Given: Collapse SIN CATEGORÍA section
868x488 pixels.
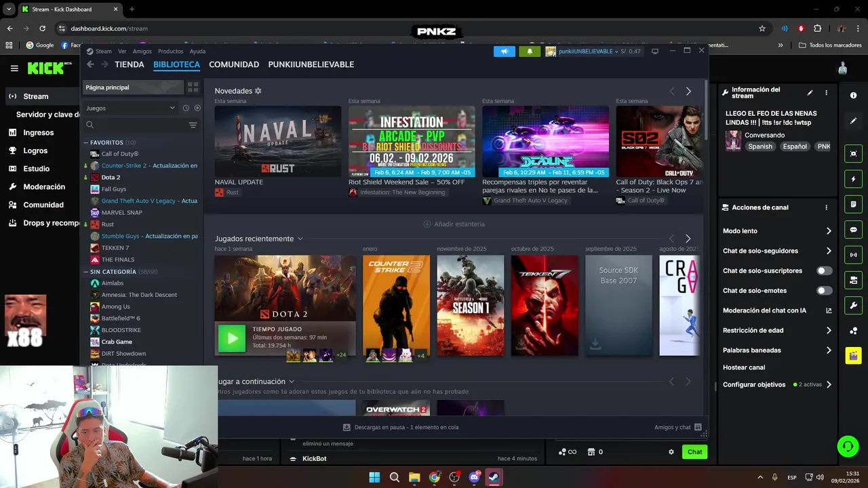Looking at the screenshot, I should [x=86, y=272].
